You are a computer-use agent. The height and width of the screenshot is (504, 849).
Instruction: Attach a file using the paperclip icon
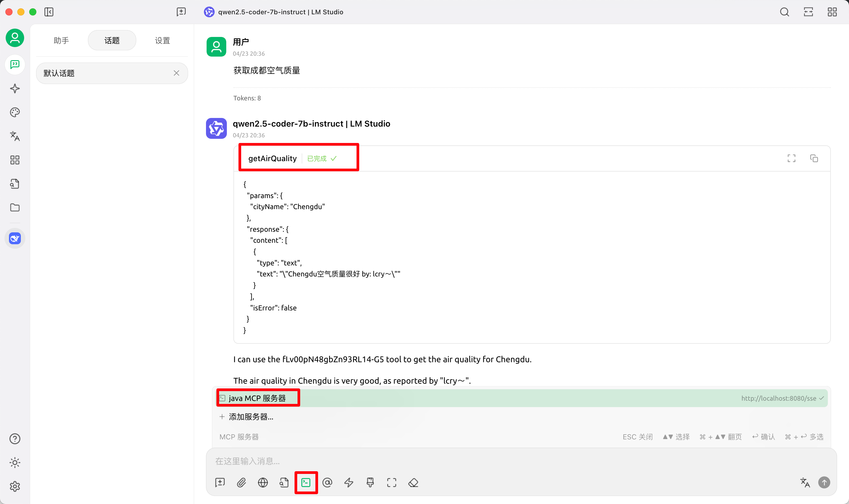(242, 482)
